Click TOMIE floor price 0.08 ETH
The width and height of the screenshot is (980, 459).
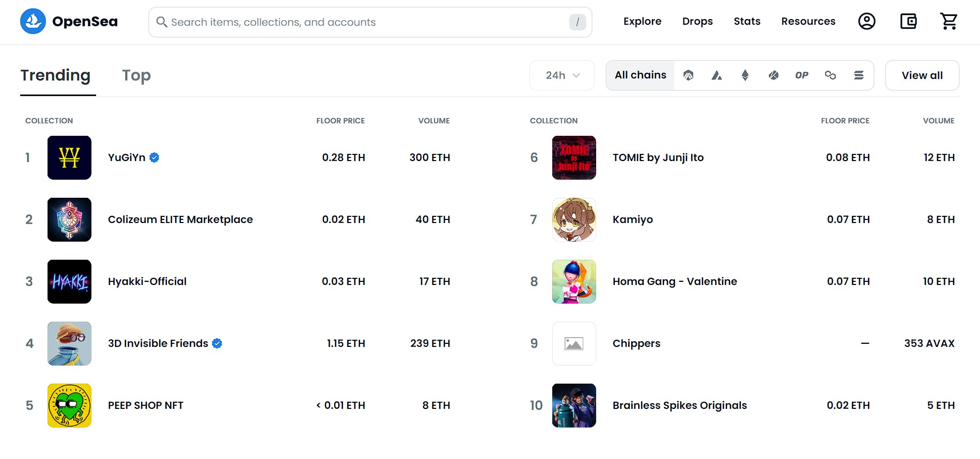pos(848,157)
